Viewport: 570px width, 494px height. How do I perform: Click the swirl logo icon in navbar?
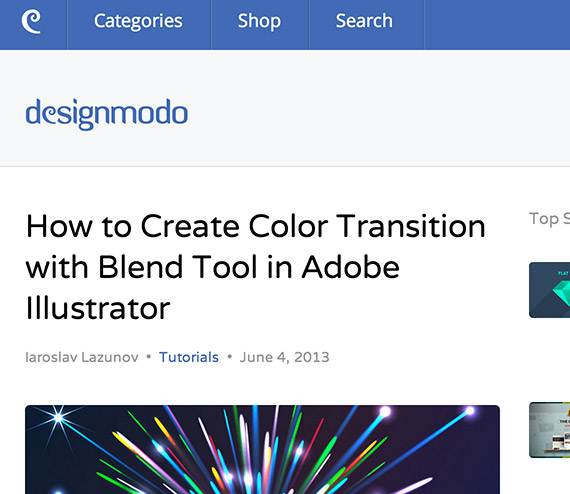tap(31, 21)
